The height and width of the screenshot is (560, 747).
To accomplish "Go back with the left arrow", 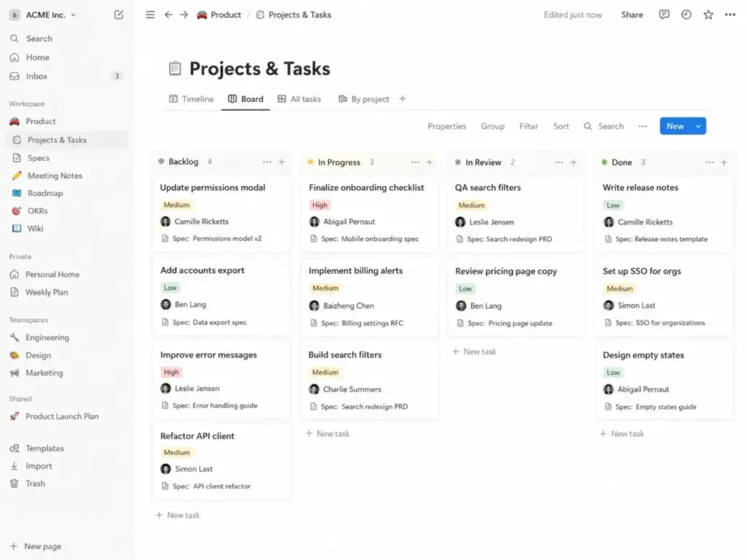I will [169, 15].
